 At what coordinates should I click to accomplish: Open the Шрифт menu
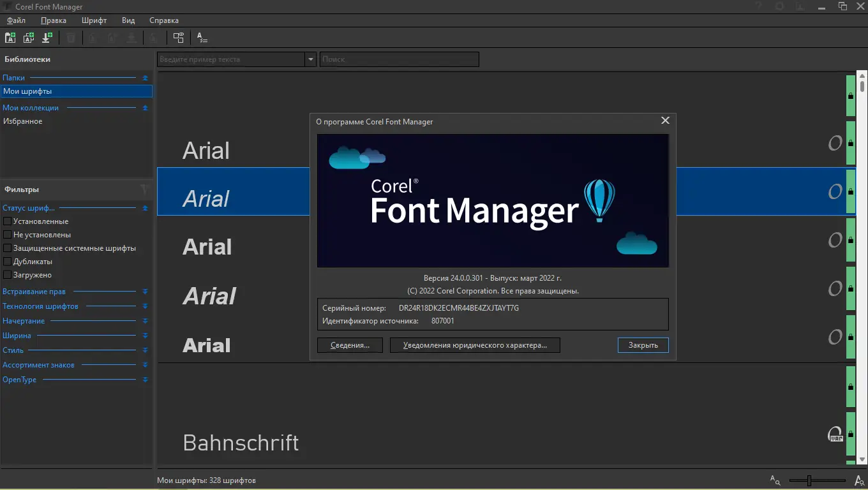(x=94, y=20)
